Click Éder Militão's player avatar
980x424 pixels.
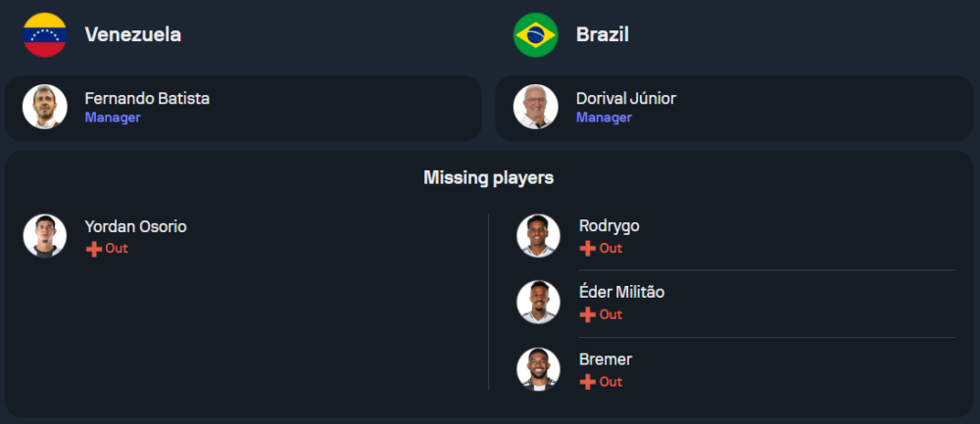538,303
